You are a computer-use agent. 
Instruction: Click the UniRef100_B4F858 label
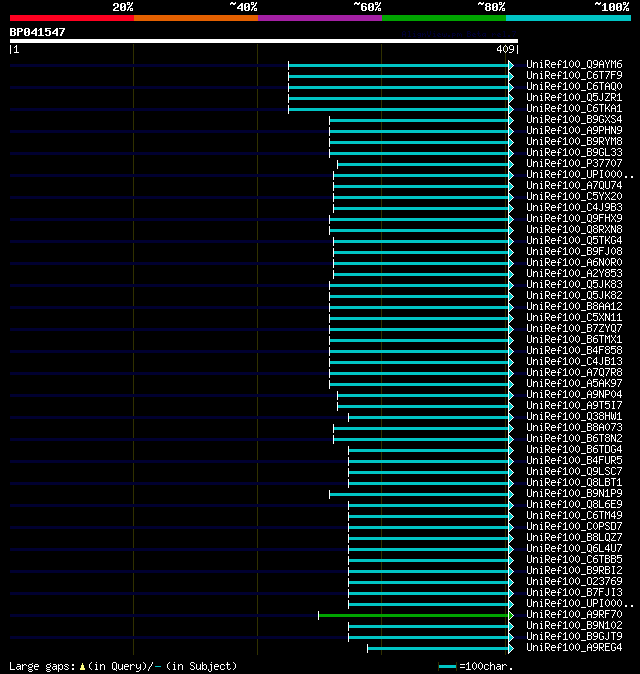(574, 350)
